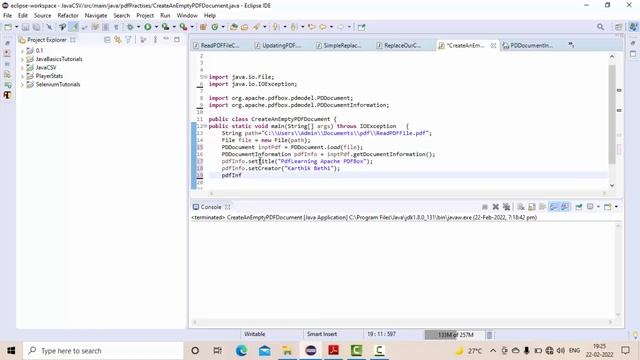Click the Back navigation arrow icon
Image resolution: width=640 pixels, height=360 pixels.
click(x=323, y=27)
